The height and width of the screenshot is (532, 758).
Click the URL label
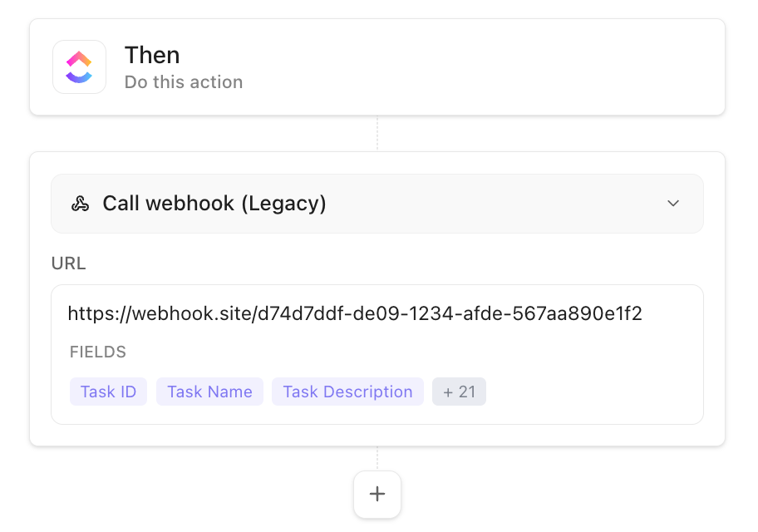click(69, 264)
